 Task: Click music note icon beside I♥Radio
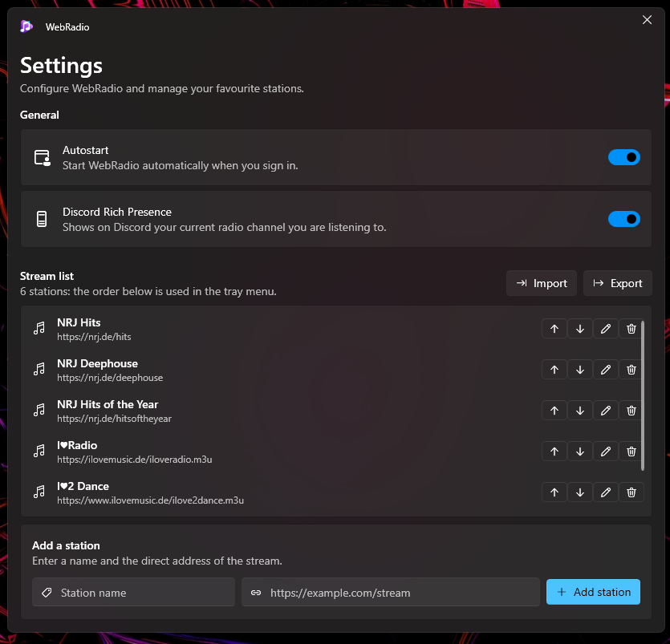39,451
